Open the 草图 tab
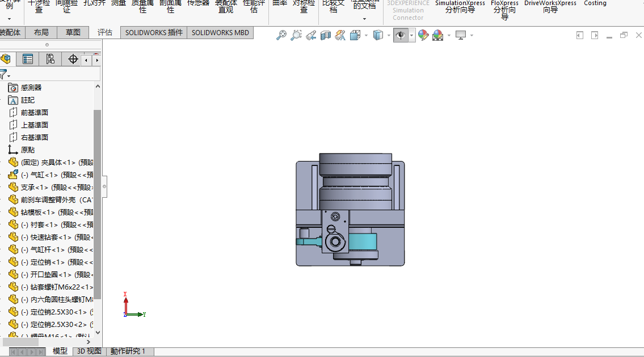The width and height of the screenshot is (644, 357). pyautogui.click(x=73, y=32)
